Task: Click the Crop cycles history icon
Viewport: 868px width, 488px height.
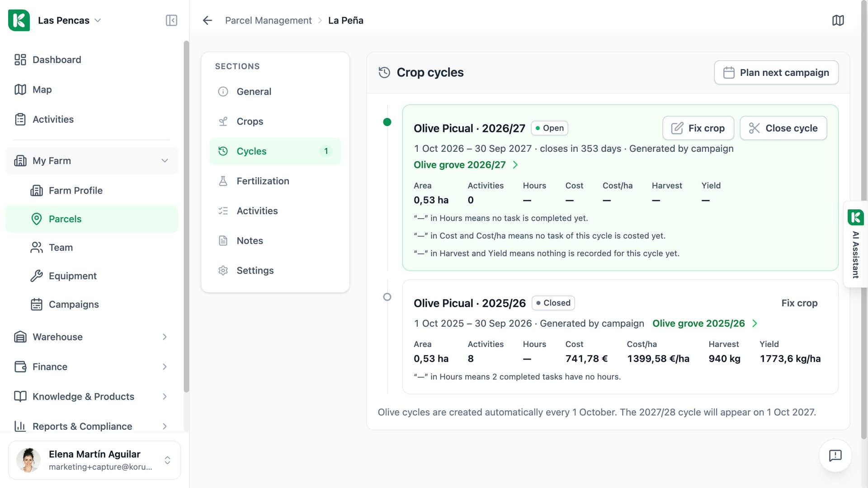Action: 384,73
